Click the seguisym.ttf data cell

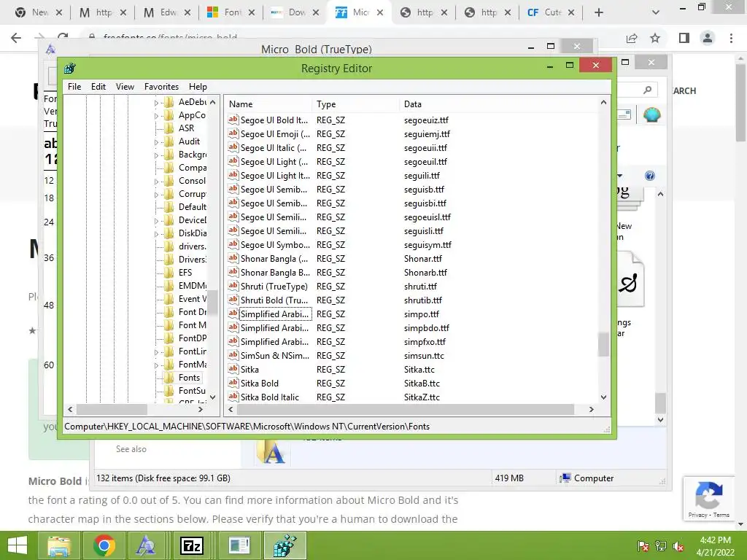[427, 245]
